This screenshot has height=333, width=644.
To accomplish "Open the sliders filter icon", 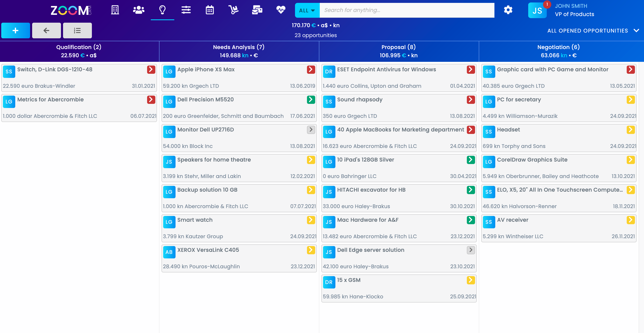I will [x=186, y=10].
